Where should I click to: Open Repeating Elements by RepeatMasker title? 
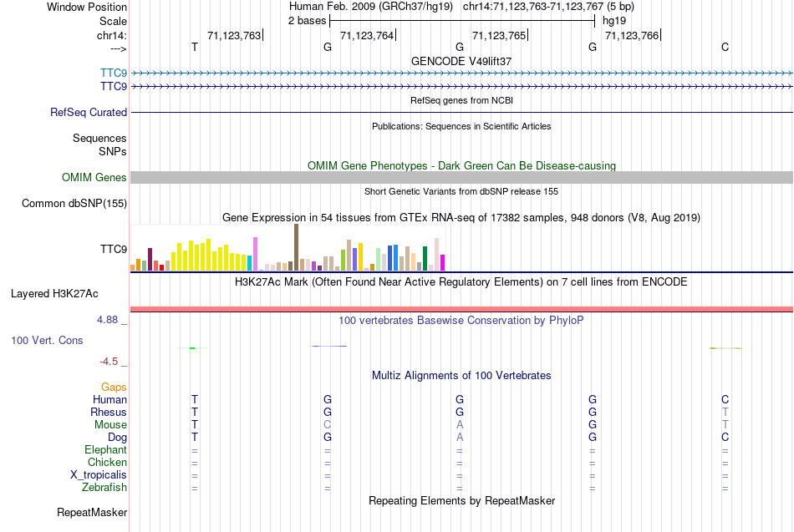(x=461, y=500)
